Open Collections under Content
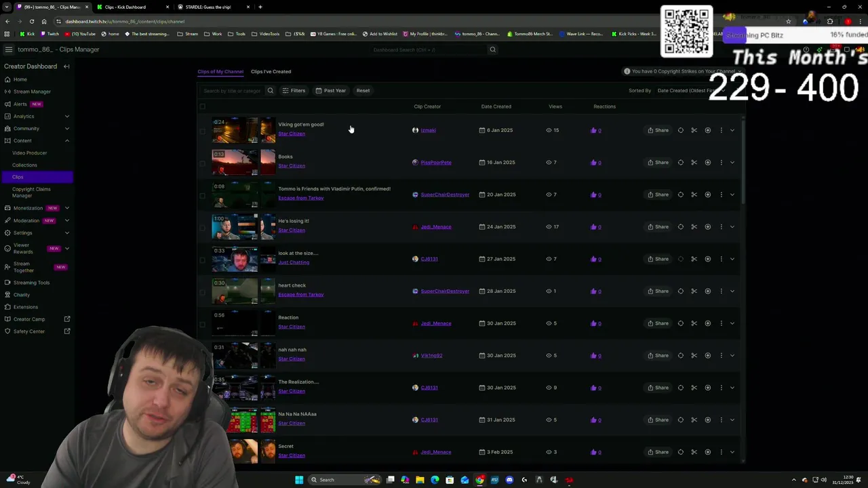868x488 pixels. (24, 165)
